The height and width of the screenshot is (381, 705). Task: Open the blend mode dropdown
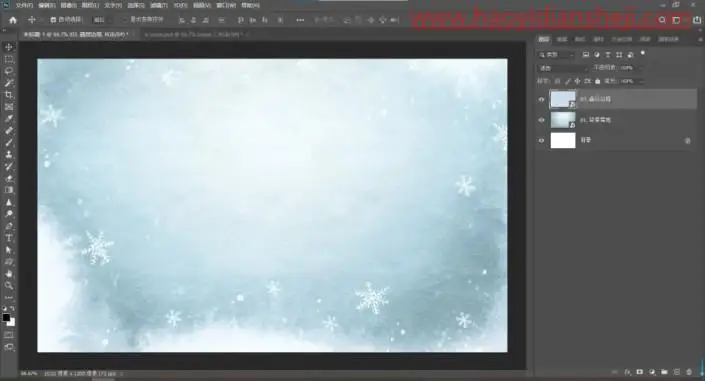(563, 68)
